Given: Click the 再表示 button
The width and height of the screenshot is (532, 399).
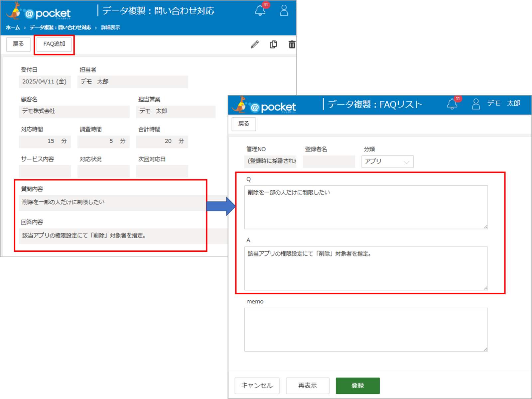Looking at the screenshot, I should [x=308, y=385].
